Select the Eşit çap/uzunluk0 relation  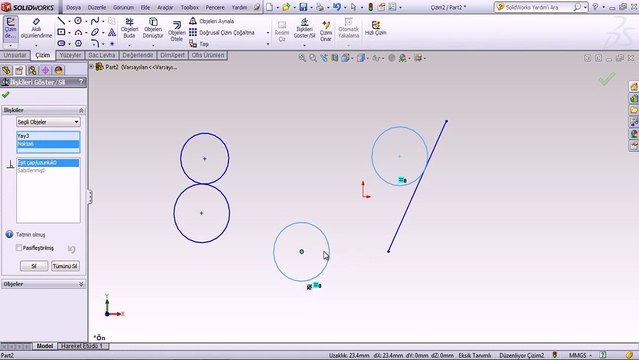[x=48, y=163]
